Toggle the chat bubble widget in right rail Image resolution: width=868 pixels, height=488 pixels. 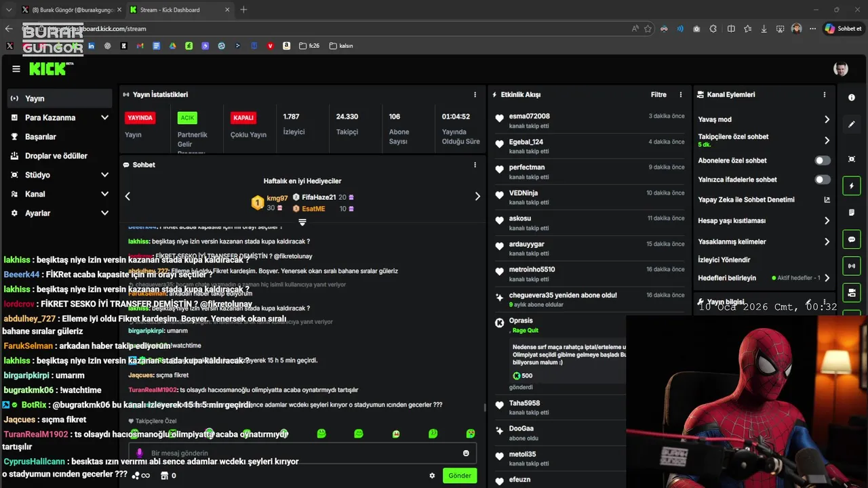[x=852, y=239]
